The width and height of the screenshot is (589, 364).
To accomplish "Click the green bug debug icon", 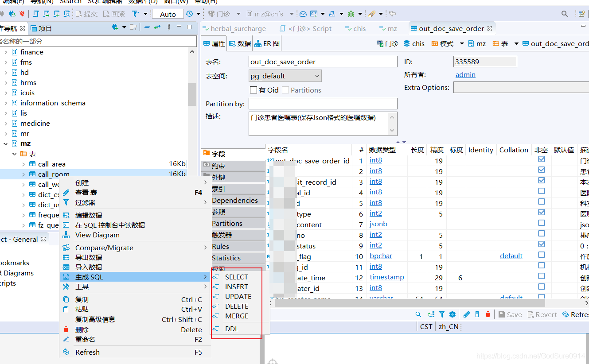I will pos(351,14).
